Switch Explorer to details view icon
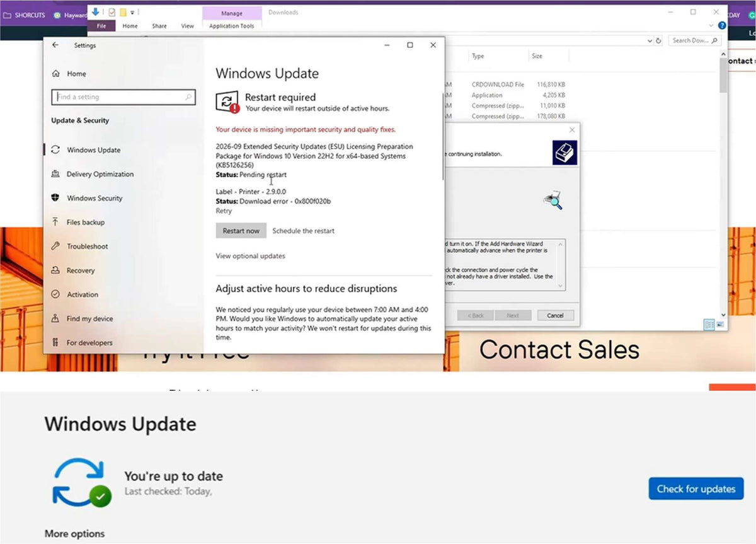 (x=709, y=325)
